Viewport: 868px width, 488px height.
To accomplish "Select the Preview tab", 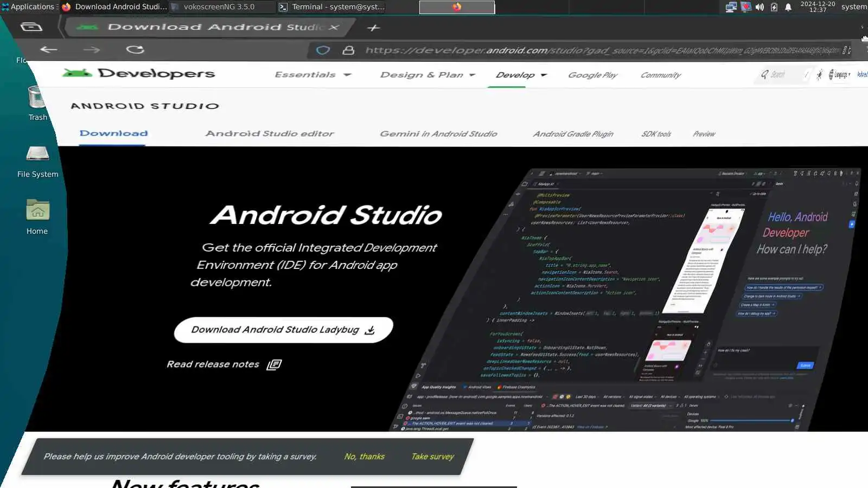I will click(704, 134).
